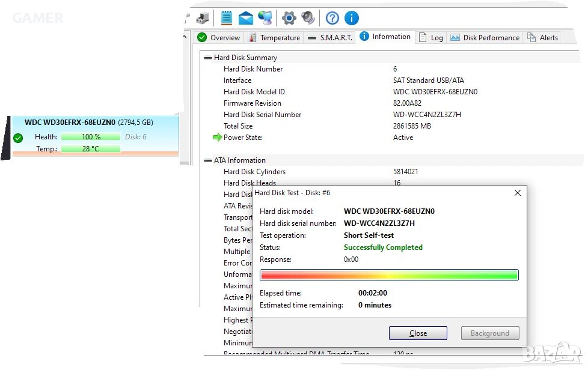Click the blue info about icon
Viewport: 588px width, 370px height.
[351, 17]
